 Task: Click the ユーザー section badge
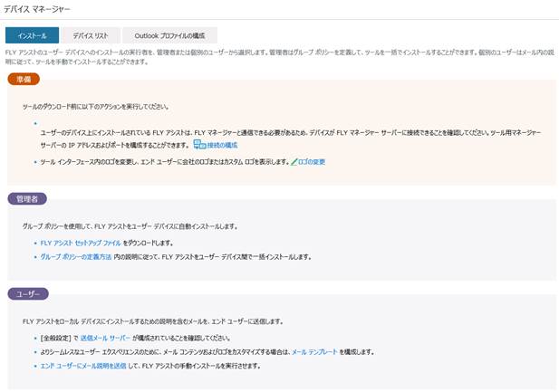[x=28, y=294]
